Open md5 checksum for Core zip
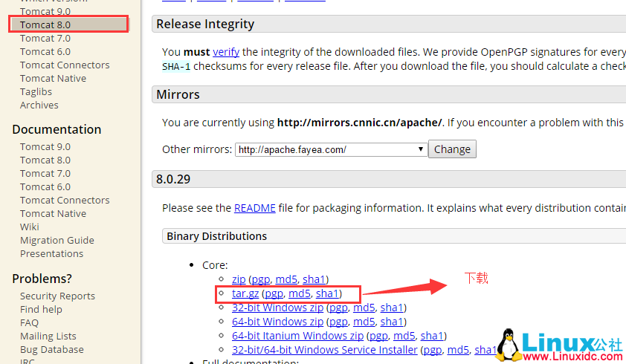This screenshot has height=364, width=626. click(x=286, y=279)
